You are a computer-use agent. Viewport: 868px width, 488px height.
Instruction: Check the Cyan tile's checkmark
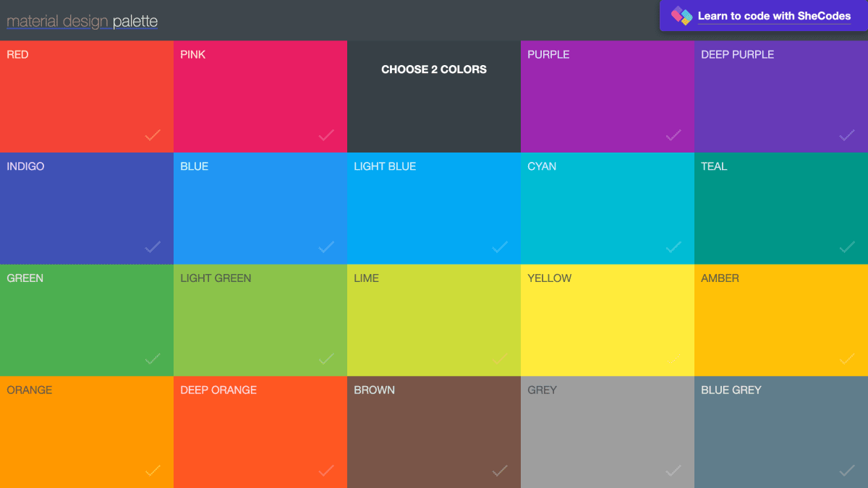click(673, 247)
